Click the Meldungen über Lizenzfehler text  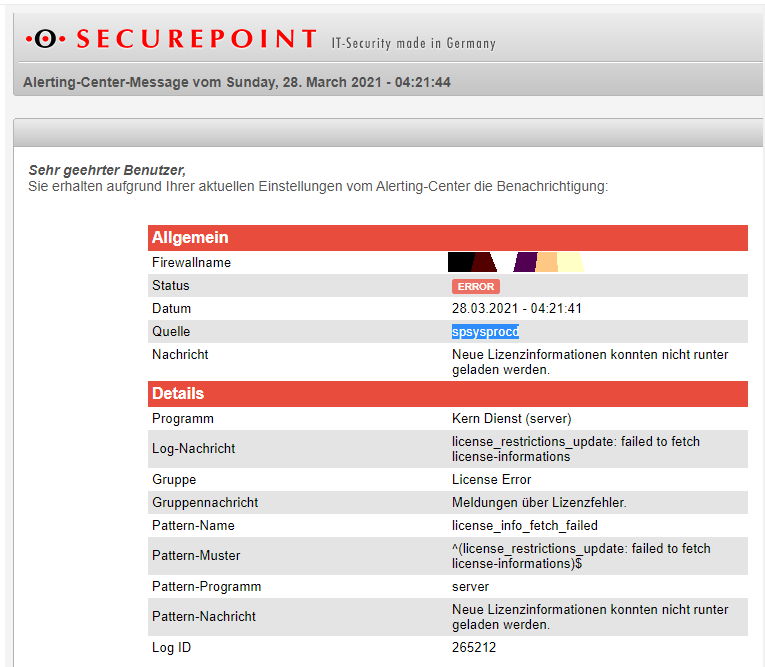pyautogui.click(x=539, y=502)
